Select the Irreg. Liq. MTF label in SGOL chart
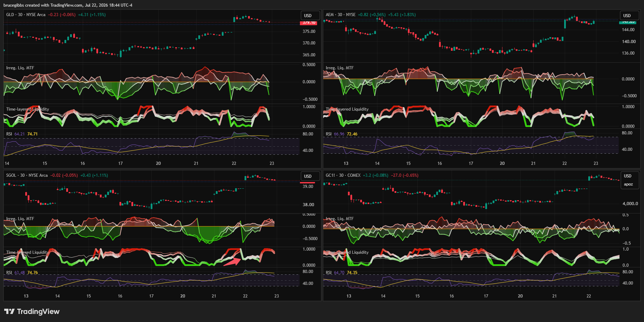Viewport: 644px width, 322px height. point(20,219)
